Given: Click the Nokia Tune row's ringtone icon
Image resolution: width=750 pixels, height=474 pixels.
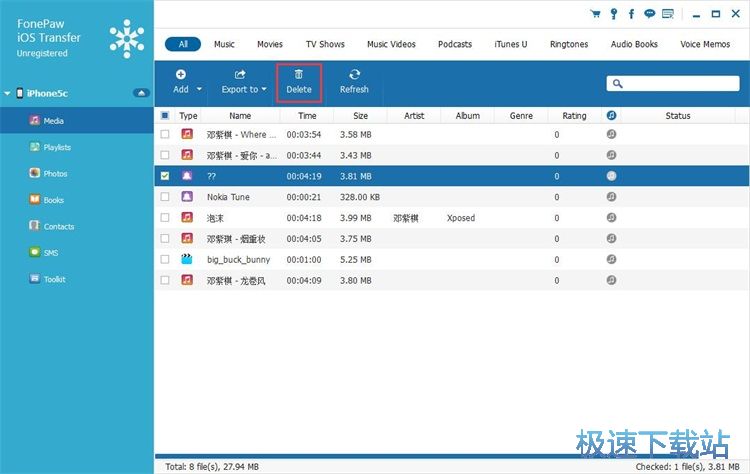Looking at the screenshot, I should pos(187,197).
